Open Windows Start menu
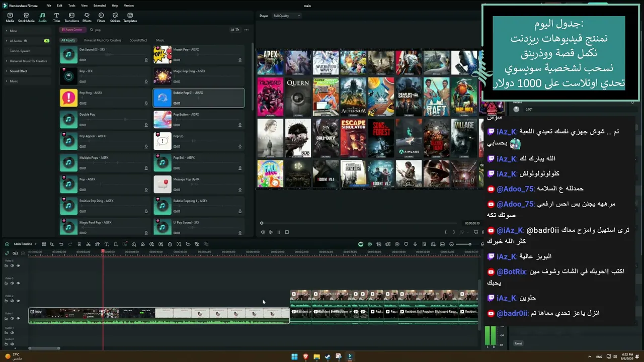 click(294, 357)
